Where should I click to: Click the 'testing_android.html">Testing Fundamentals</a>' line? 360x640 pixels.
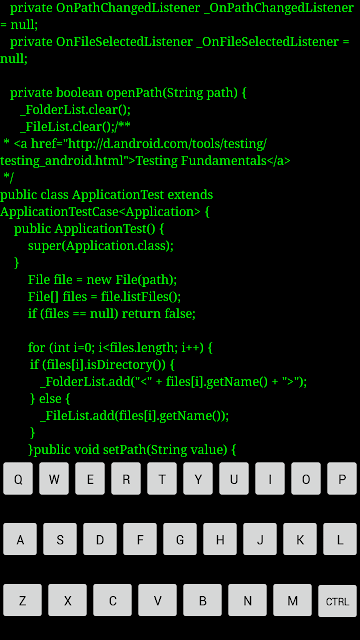[145, 161]
